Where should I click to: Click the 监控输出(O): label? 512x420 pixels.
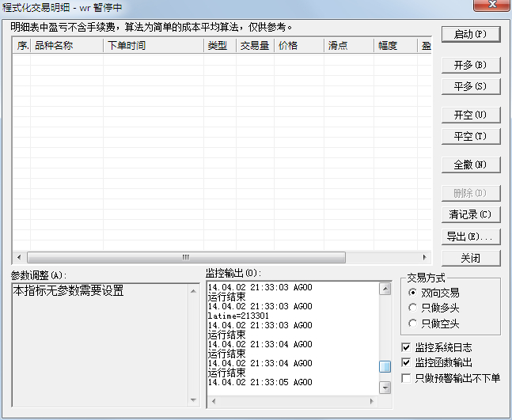pos(233,273)
